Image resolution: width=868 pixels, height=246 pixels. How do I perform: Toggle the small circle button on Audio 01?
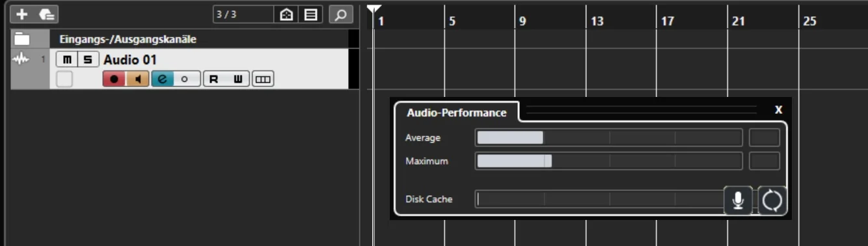coord(185,79)
